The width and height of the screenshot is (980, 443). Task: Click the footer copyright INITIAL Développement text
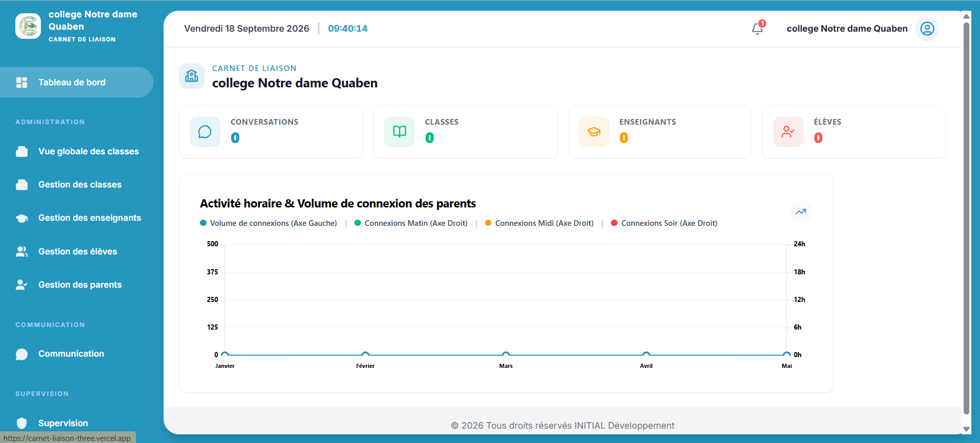click(563, 426)
